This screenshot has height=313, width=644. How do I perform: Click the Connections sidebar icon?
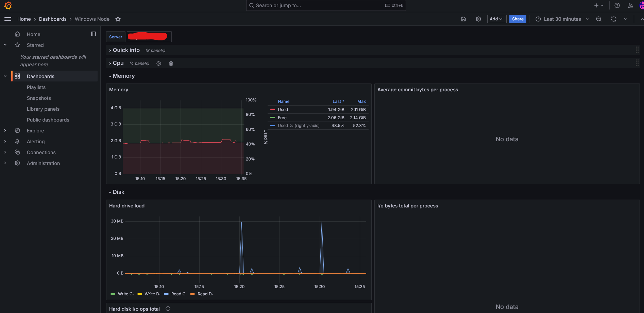[17, 152]
